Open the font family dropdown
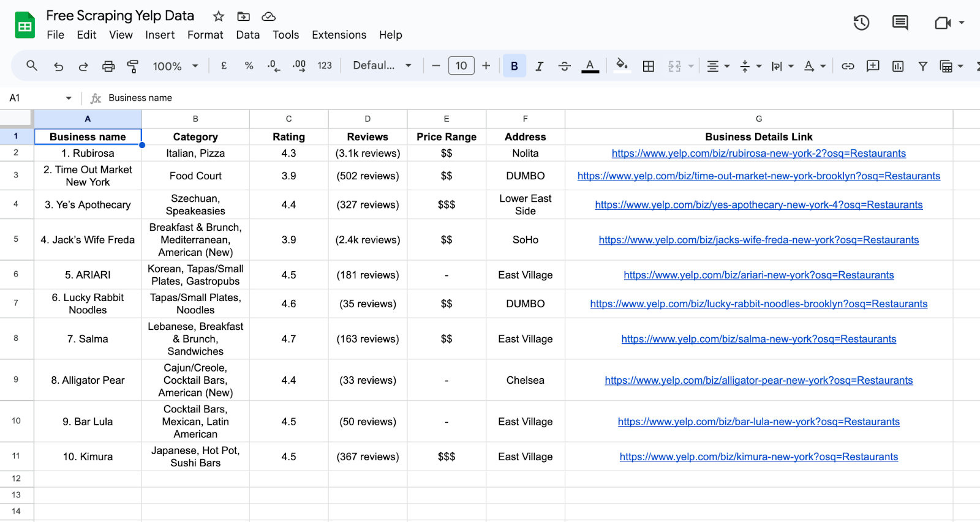This screenshot has height=522, width=980. 382,65
